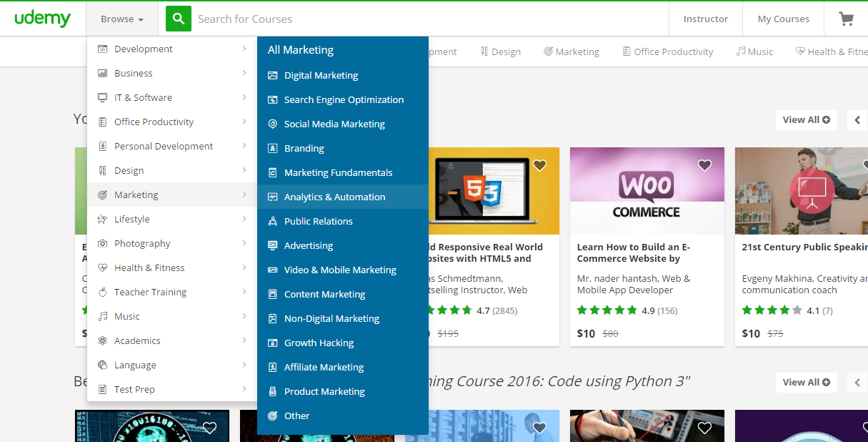Choose Branding from the submenu
The image size is (868, 442).
click(x=343, y=148)
